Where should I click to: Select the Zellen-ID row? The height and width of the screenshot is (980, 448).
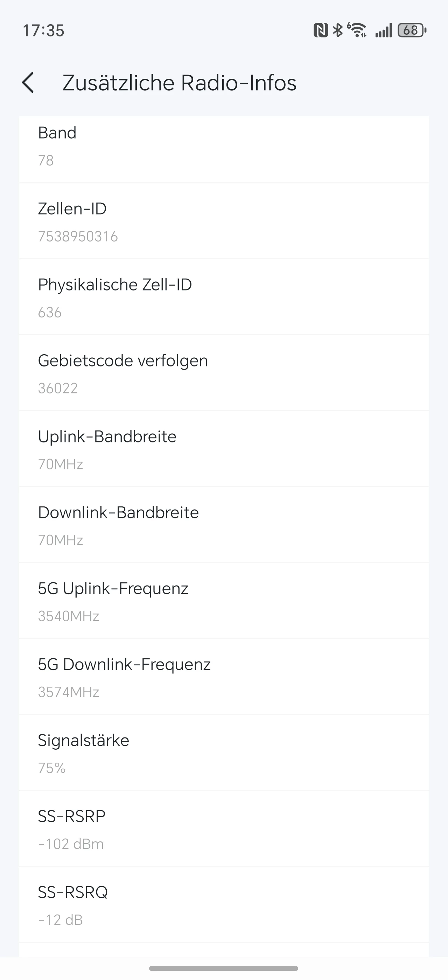pyautogui.click(x=224, y=222)
